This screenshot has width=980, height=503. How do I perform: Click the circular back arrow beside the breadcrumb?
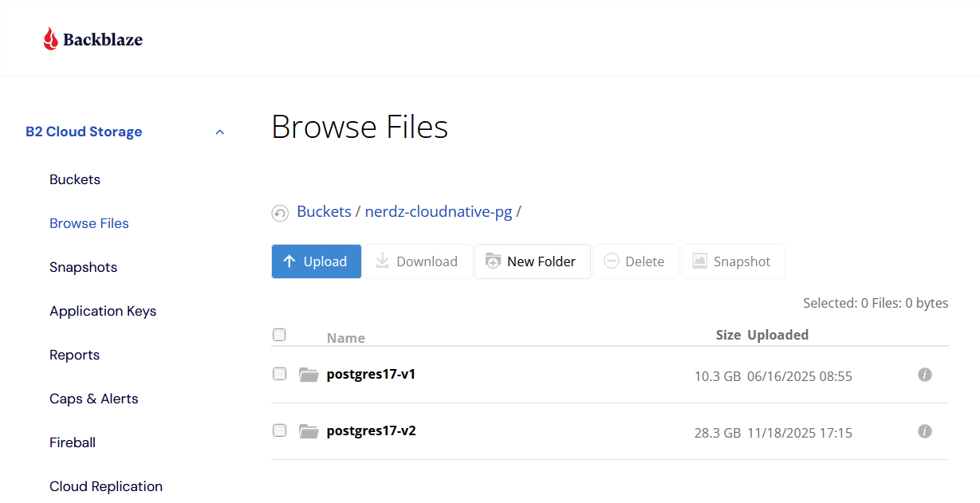(280, 212)
